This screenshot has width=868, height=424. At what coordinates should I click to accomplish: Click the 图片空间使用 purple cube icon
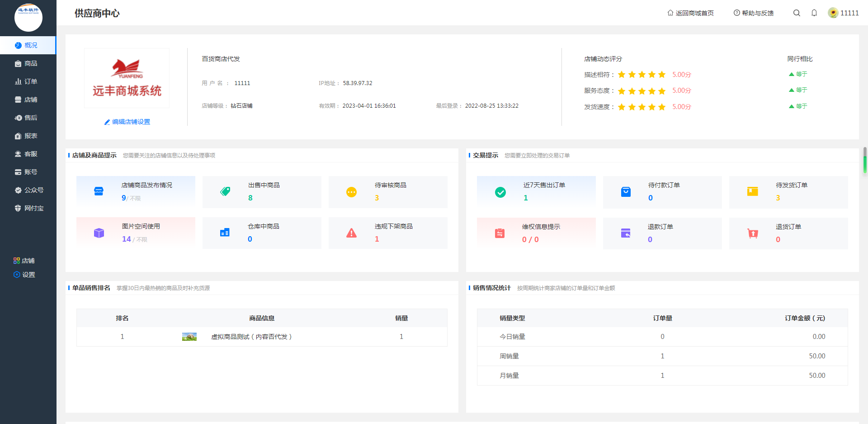pyautogui.click(x=99, y=233)
